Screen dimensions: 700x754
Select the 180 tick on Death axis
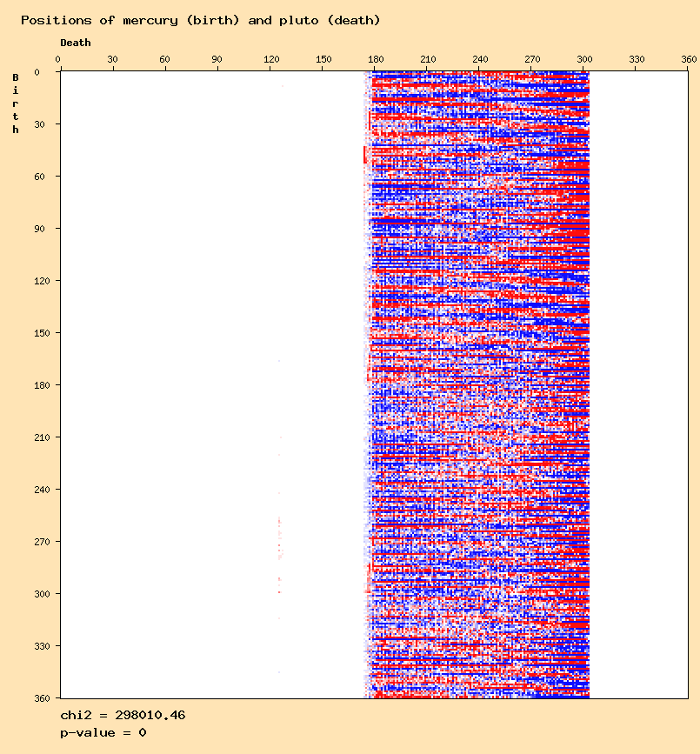coord(376,59)
